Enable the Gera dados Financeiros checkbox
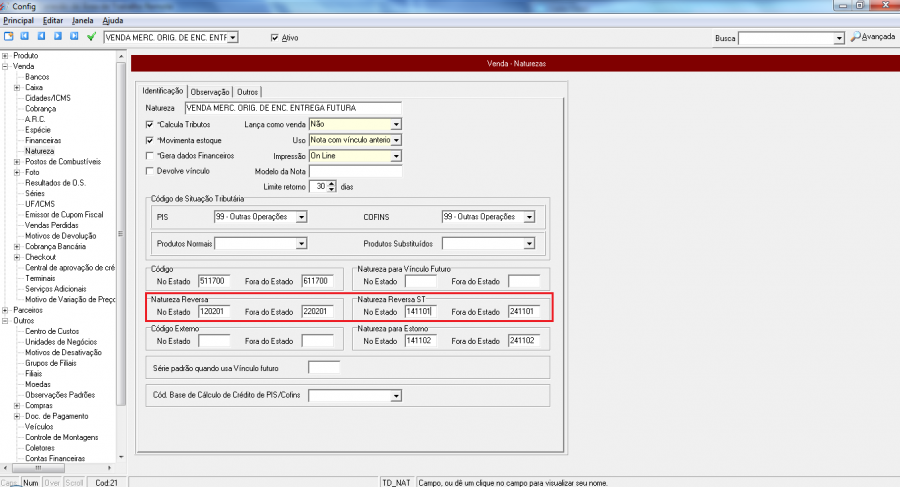Screen dimensions: 900x487 (x=150, y=156)
